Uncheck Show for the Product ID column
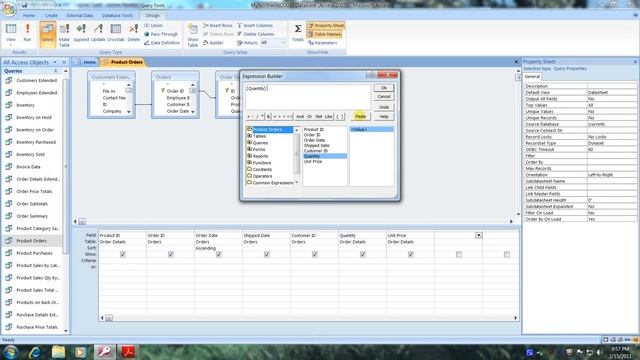 [123, 254]
